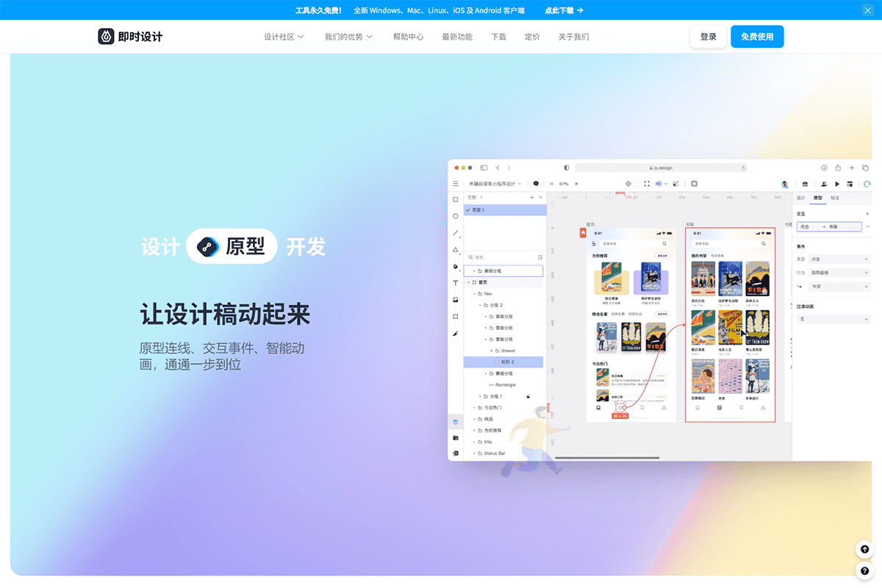Click the component diamond icon in editor toolbar
This screenshot has width=882, height=588.
point(628,184)
